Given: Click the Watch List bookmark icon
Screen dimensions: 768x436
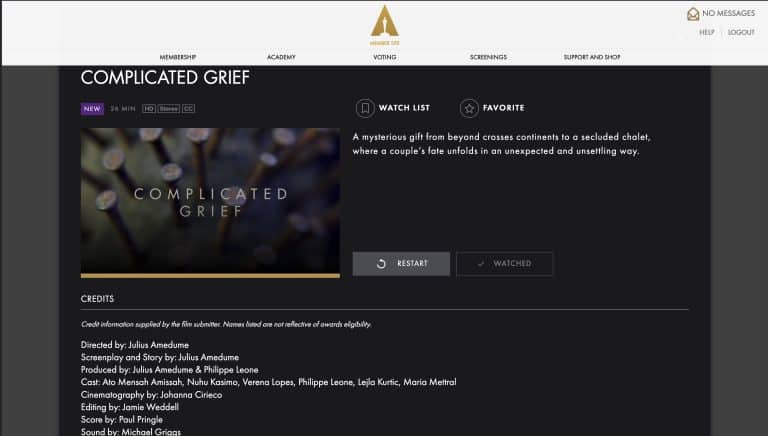Looking at the screenshot, I should 365,108.
